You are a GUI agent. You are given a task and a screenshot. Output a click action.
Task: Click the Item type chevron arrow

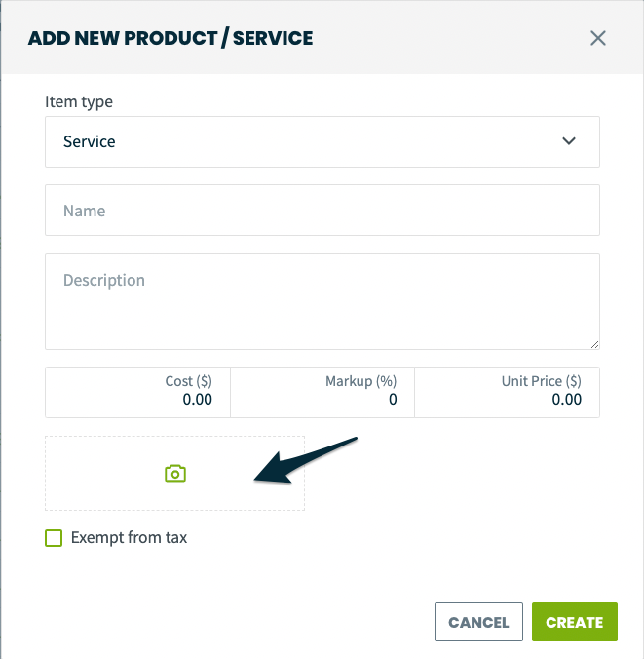[x=569, y=141]
